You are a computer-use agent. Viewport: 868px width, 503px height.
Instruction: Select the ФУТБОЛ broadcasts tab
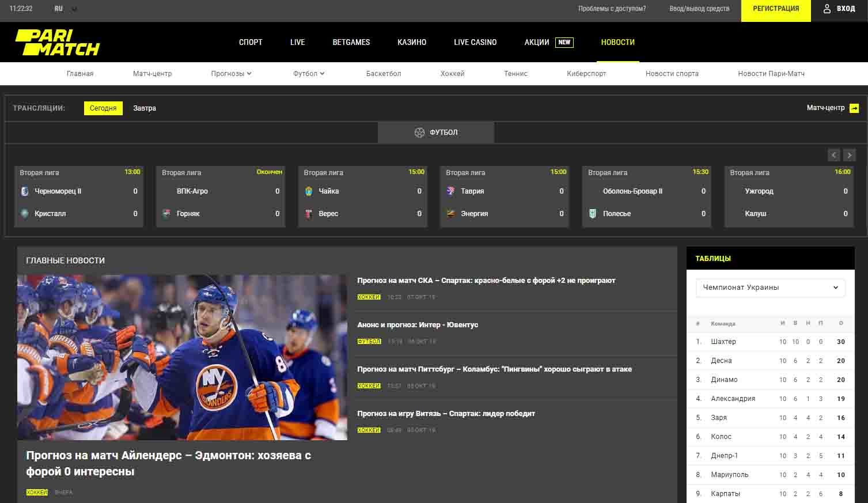point(436,133)
